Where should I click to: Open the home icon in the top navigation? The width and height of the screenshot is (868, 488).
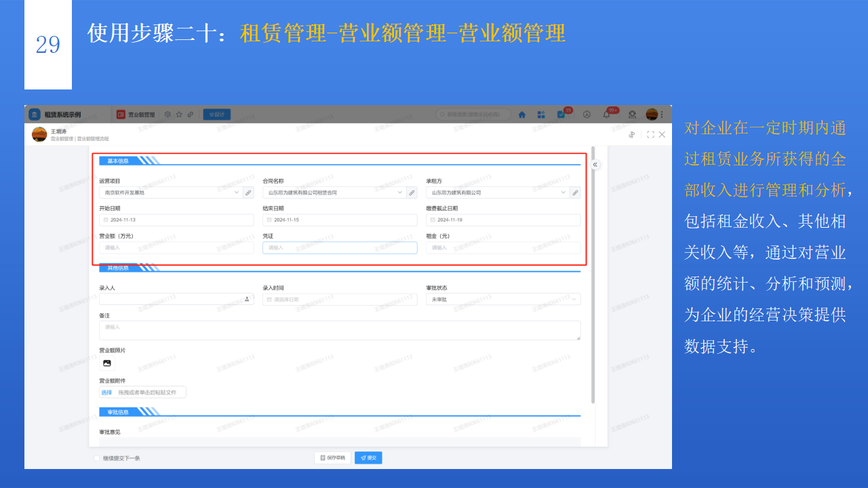(522, 115)
